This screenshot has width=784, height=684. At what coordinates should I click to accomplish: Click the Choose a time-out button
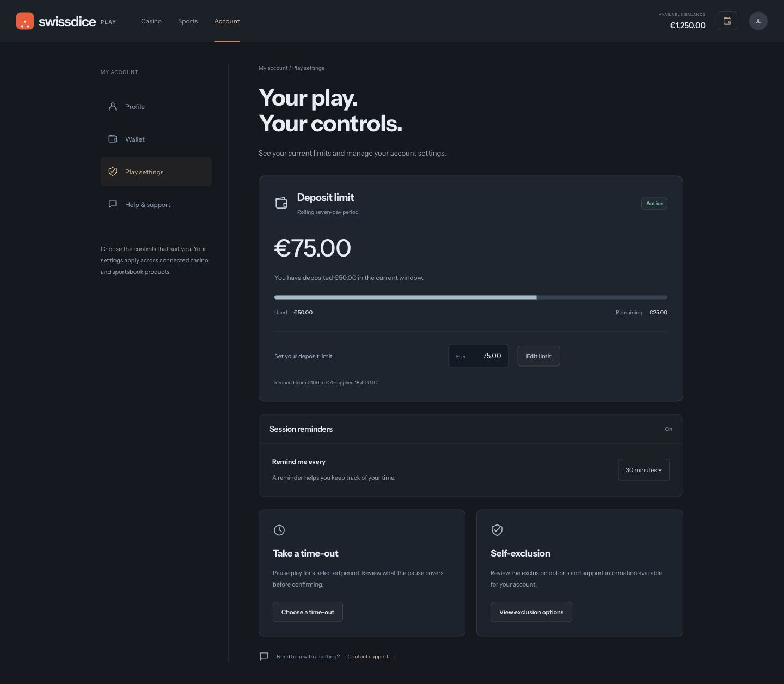(308, 612)
